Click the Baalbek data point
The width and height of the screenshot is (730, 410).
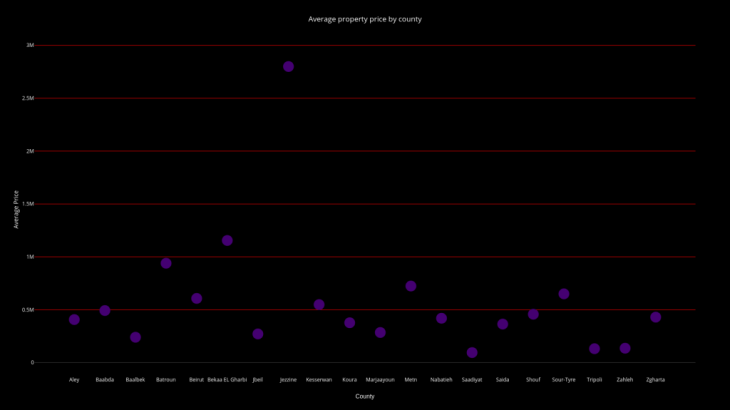tap(135, 337)
